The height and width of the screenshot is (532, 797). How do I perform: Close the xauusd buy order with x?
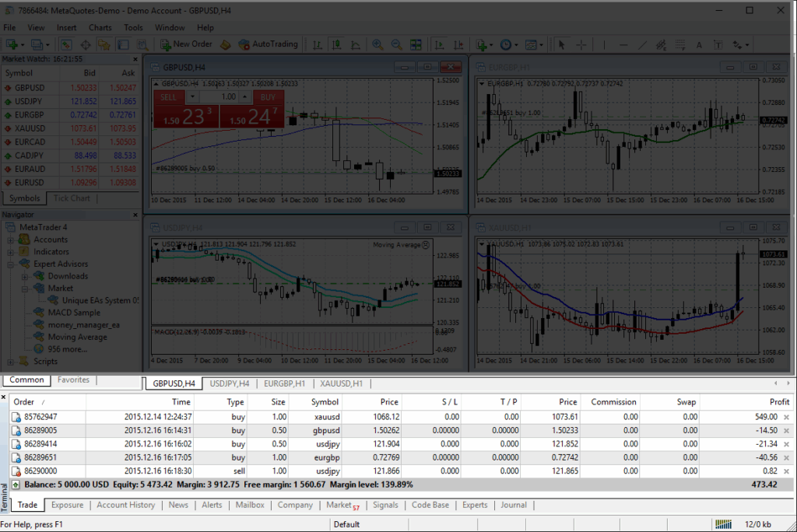click(x=785, y=418)
